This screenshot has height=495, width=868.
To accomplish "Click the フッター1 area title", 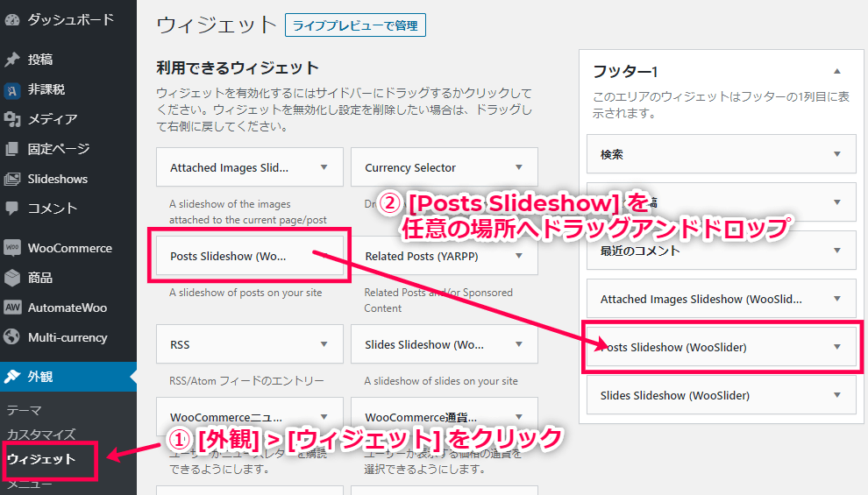I will (x=625, y=71).
